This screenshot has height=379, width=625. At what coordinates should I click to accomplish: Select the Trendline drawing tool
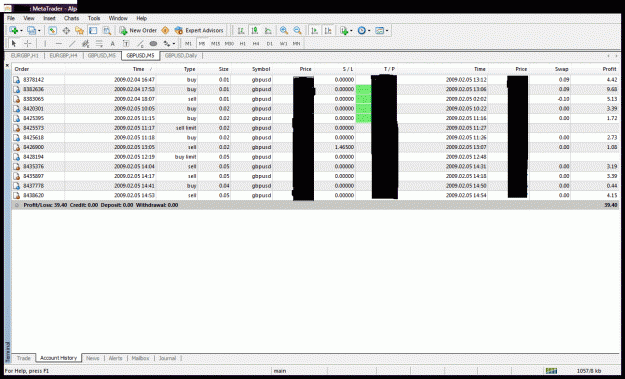coord(72,43)
